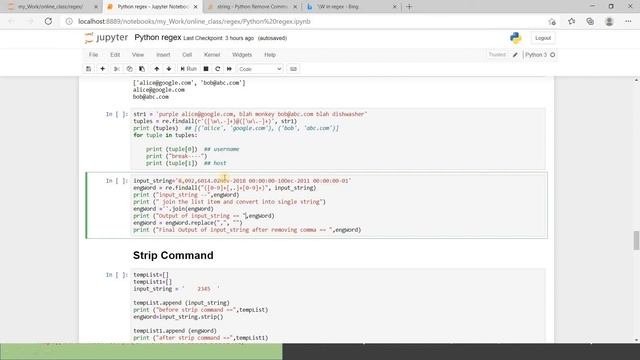Add page to favorites star icon

(x=552, y=22)
